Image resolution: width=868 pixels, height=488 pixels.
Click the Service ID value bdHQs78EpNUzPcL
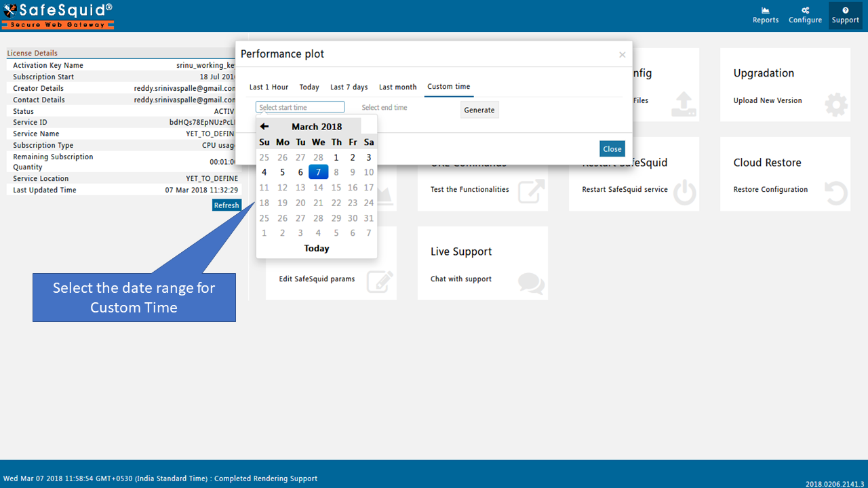[202, 123]
